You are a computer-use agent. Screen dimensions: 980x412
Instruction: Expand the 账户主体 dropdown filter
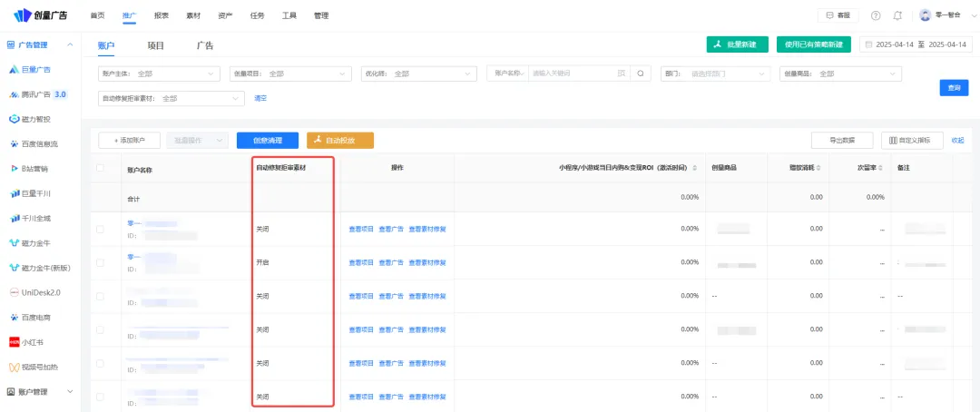coord(158,74)
